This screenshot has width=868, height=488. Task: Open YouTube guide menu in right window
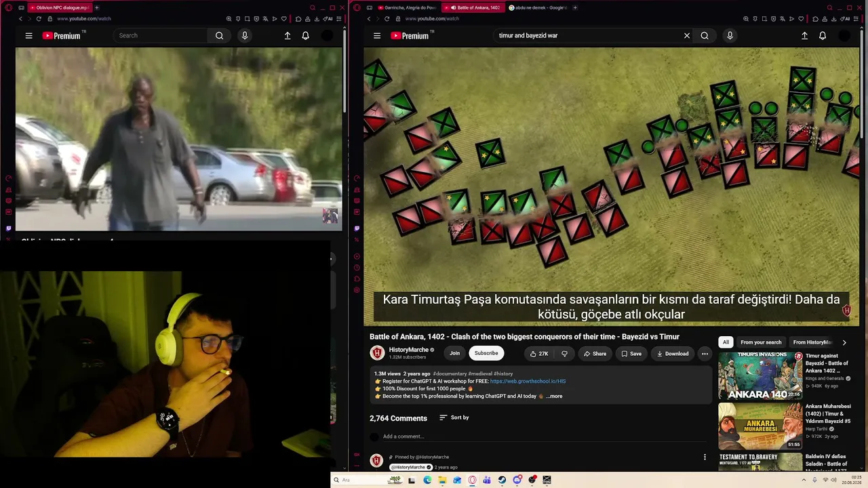(377, 36)
